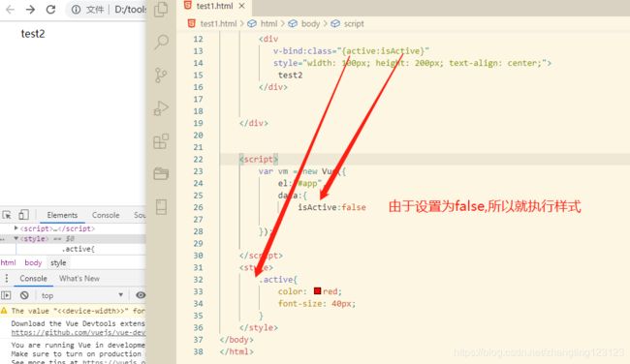The height and width of the screenshot is (364, 630).
Task: Click the .active rule in DOM tree
Action: tap(79, 249)
